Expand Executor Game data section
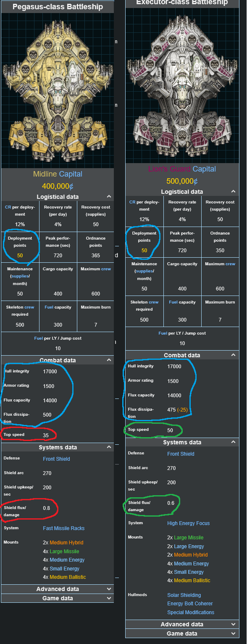The height and width of the screenshot is (644, 247). point(182,633)
